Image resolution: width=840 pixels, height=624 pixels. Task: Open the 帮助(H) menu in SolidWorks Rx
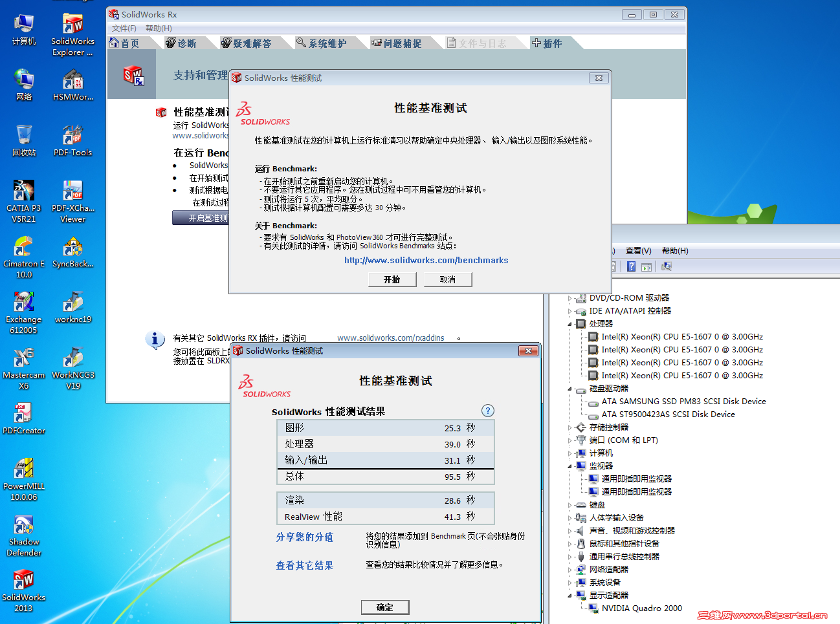click(x=159, y=28)
